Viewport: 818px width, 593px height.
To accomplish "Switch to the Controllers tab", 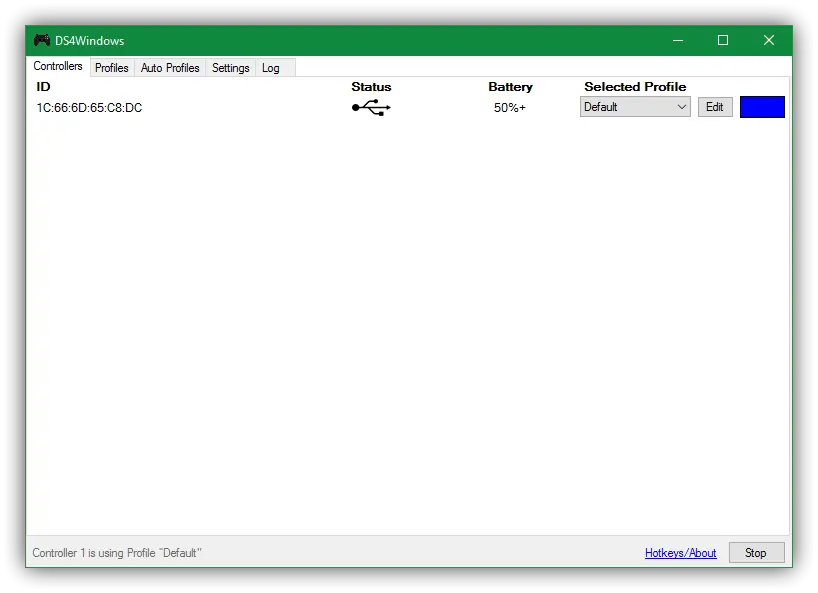I will (x=58, y=66).
